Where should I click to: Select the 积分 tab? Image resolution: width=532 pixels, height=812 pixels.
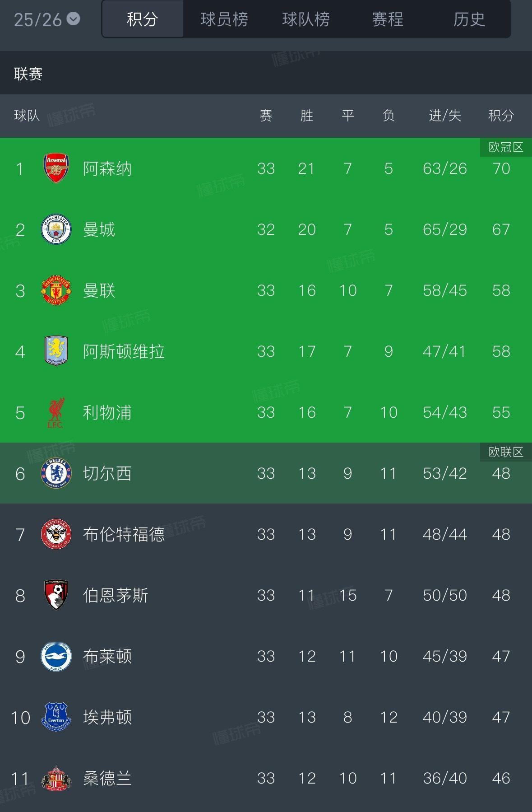tap(143, 19)
